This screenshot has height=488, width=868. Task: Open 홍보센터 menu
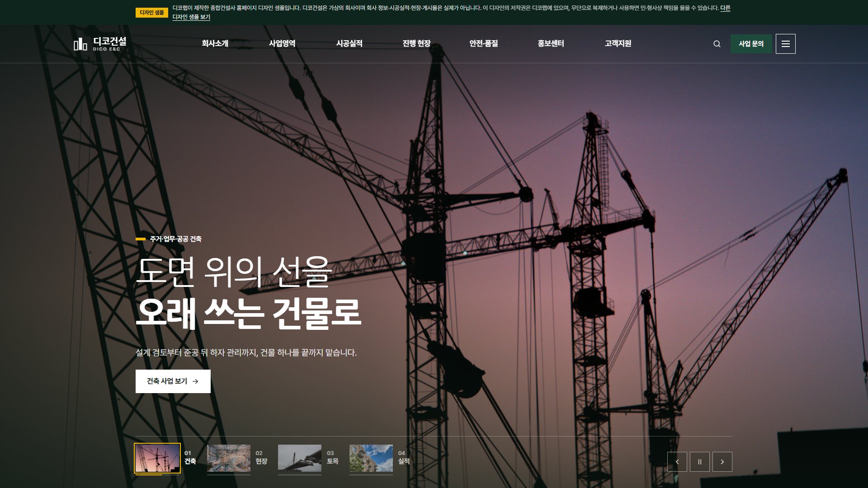point(551,43)
